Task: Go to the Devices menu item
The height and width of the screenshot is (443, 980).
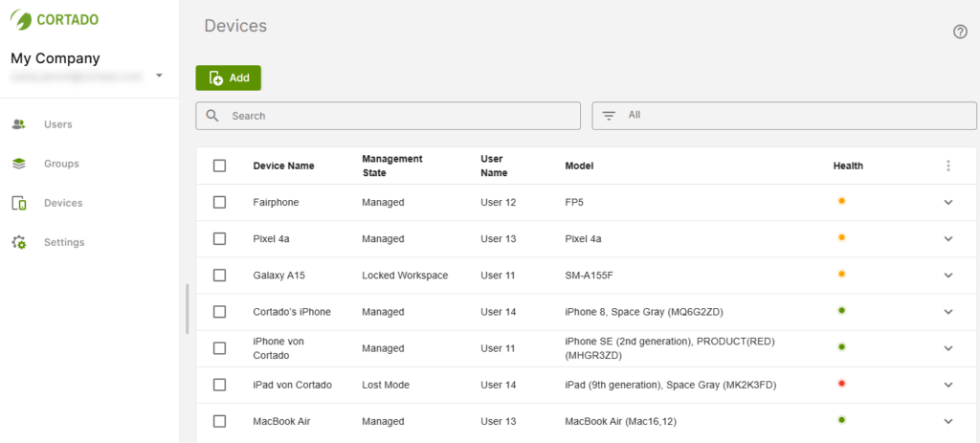Action: click(63, 203)
